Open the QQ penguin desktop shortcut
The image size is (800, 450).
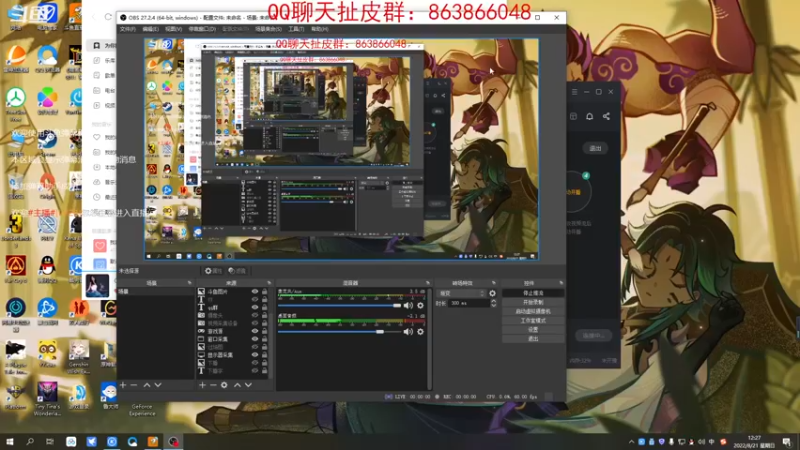click(x=47, y=269)
